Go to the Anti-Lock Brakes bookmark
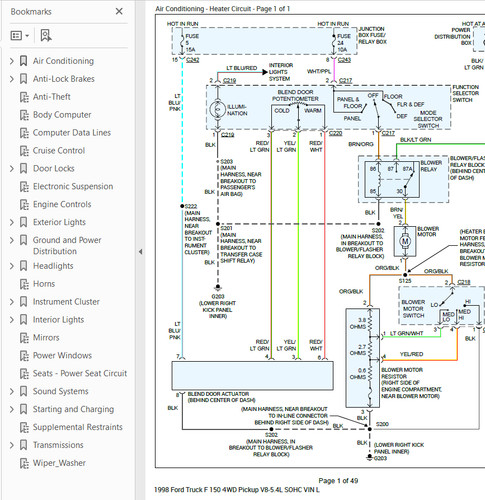485x500 pixels. (x=64, y=79)
